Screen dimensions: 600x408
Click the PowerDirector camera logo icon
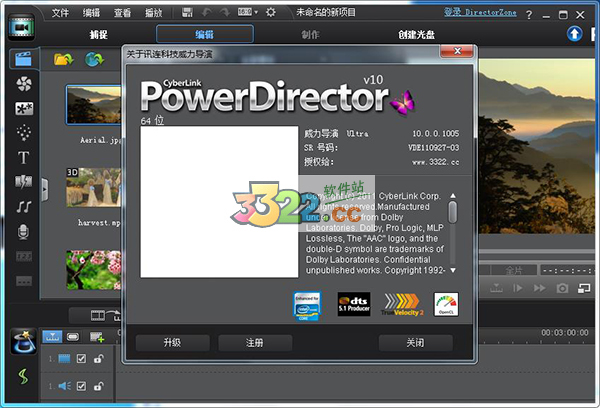pos(21,27)
